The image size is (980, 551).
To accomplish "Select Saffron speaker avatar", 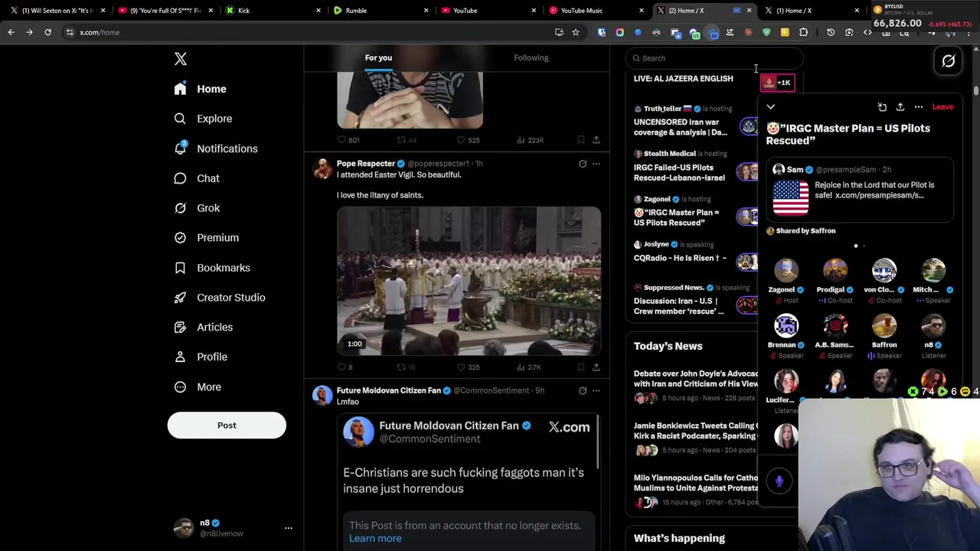I will (884, 327).
